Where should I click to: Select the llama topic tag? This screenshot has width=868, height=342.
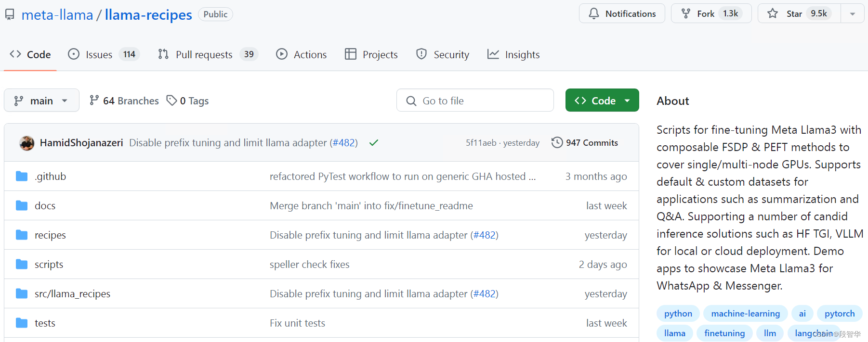(x=675, y=333)
